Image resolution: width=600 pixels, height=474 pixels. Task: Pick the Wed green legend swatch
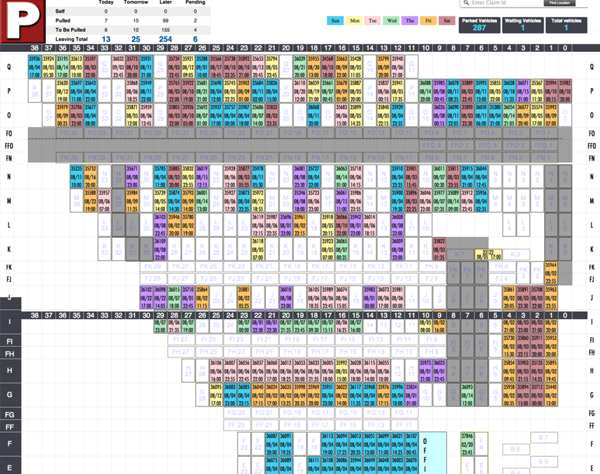click(x=392, y=19)
